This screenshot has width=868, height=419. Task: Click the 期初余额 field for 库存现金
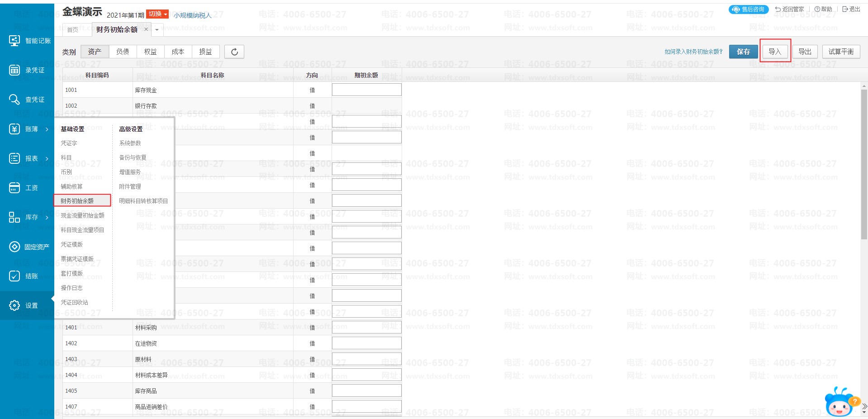pyautogui.click(x=367, y=90)
